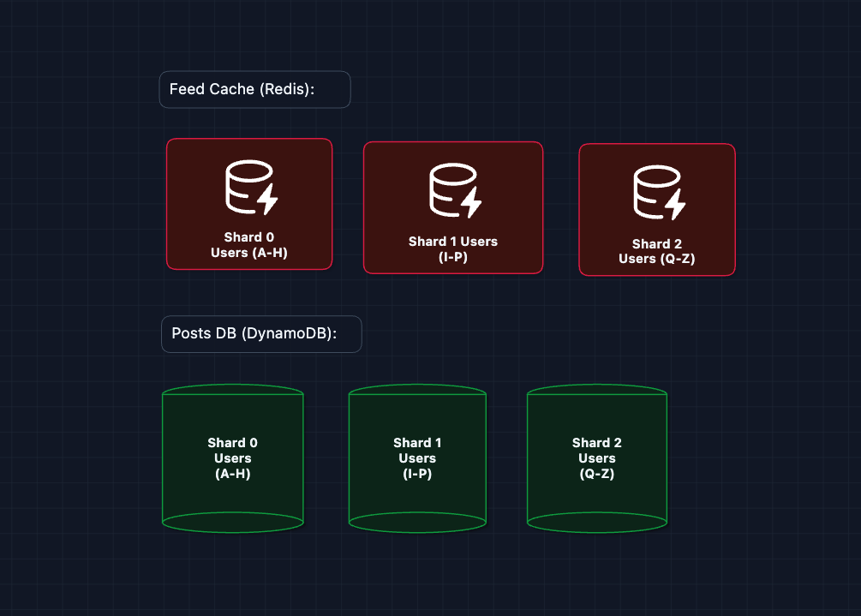Select the green Shard 1 Users (I-P) cylinder text

pos(417,458)
